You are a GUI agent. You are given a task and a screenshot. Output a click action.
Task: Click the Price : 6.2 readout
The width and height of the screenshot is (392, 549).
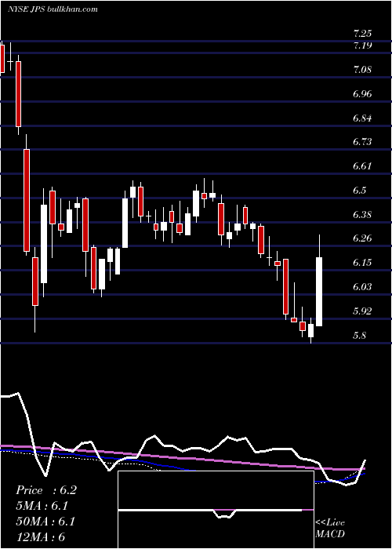pos(45,490)
